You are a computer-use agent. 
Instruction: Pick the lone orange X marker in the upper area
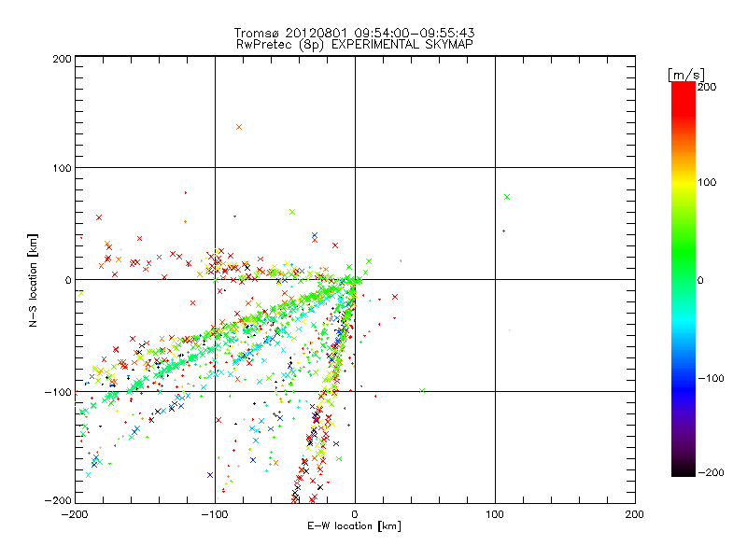pos(239,127)
